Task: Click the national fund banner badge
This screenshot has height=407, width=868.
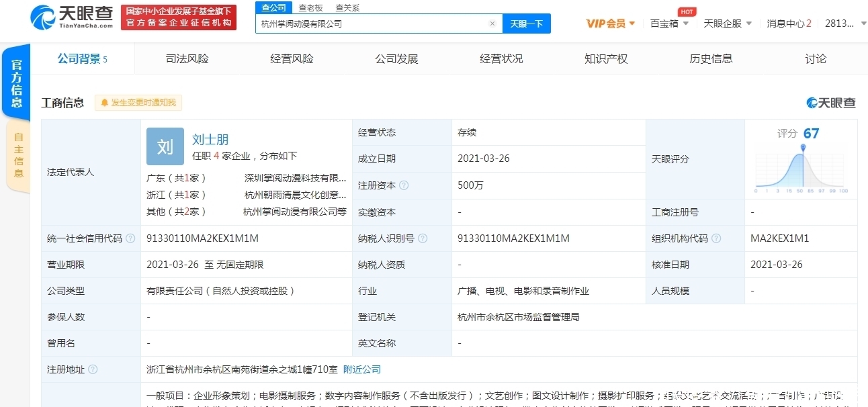Action: 179,17
